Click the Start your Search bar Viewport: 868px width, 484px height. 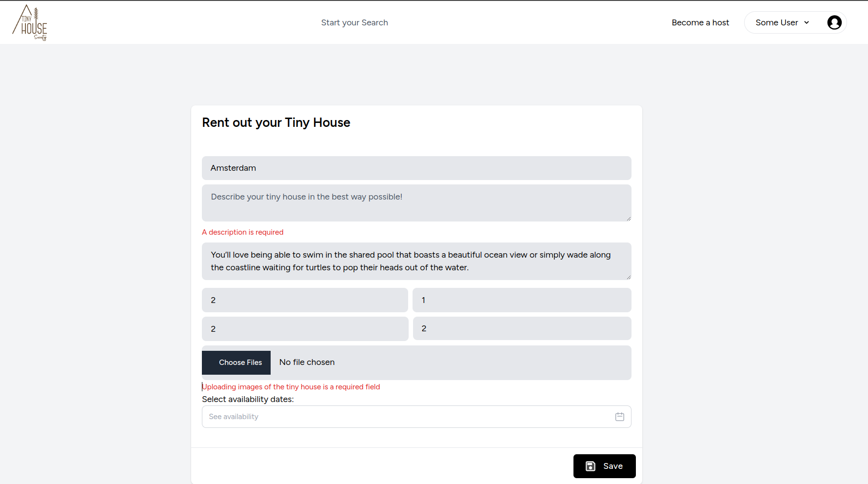coord(355,22)
